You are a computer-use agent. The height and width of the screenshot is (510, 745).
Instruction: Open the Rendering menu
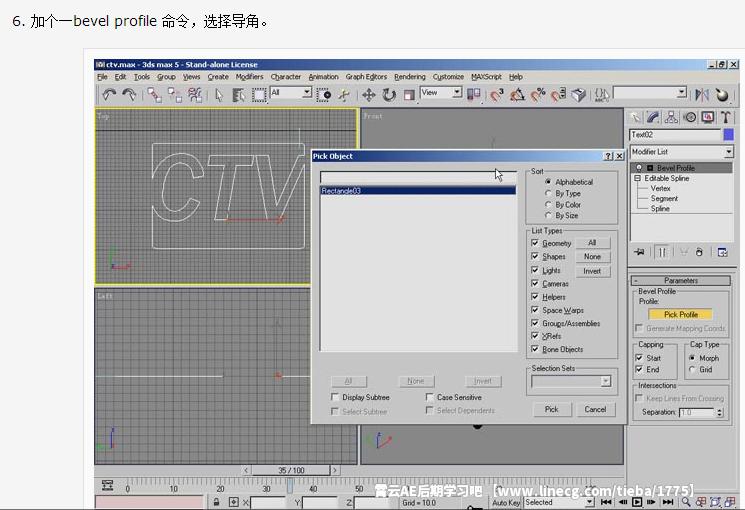point(410,77)
